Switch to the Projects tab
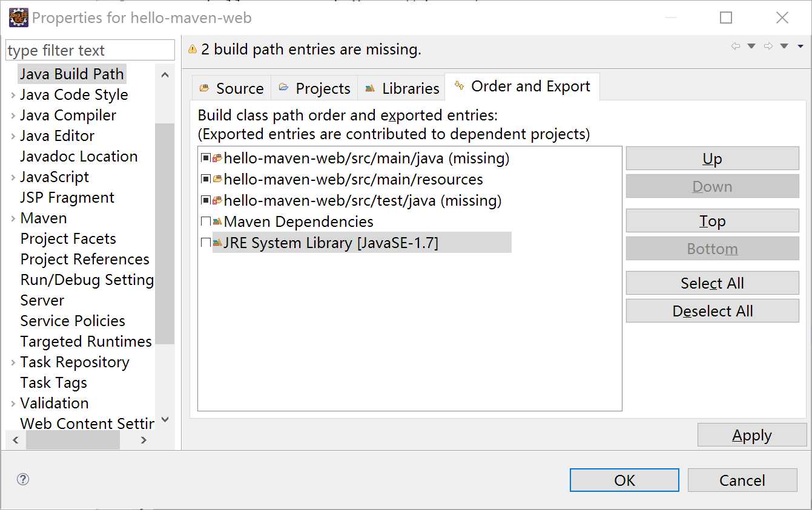 coord(314,88)
